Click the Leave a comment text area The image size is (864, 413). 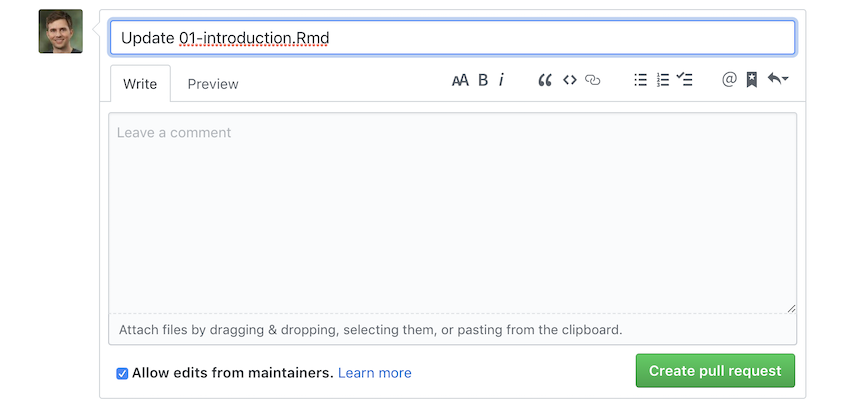coord(452,210)
